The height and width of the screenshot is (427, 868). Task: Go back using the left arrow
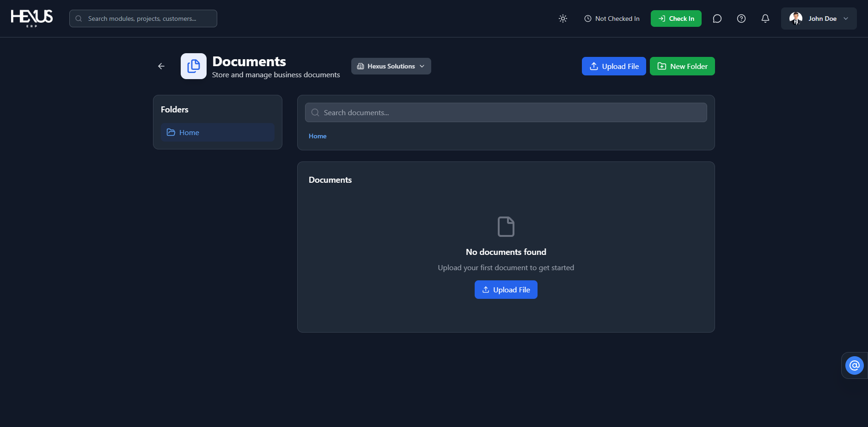161,66
